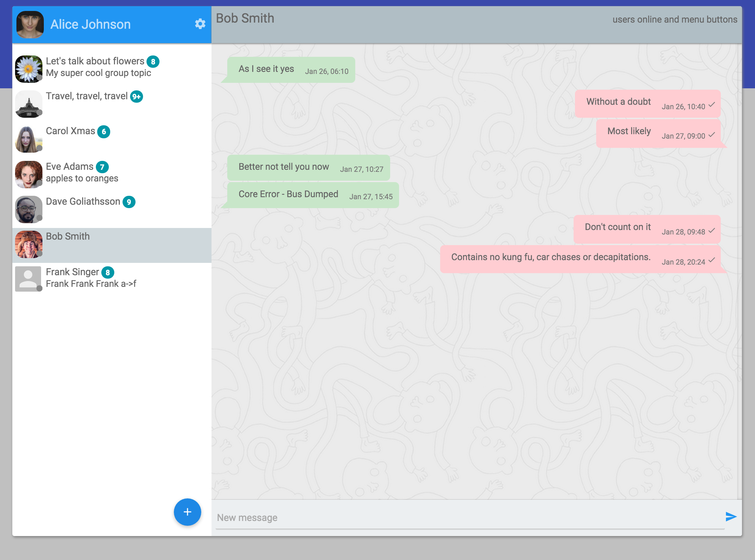Click Dave Goliathsson's avatar photo
Screen dimensions: 755x560
pos(29,209)
